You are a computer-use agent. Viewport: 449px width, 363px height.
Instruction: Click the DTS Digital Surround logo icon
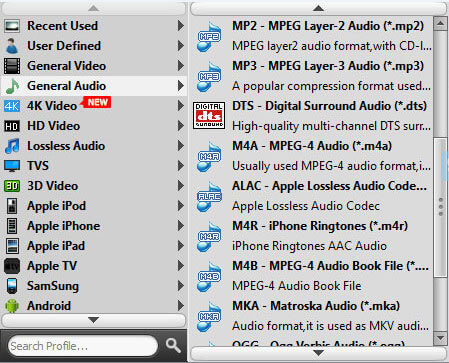[x=209, y=116]
